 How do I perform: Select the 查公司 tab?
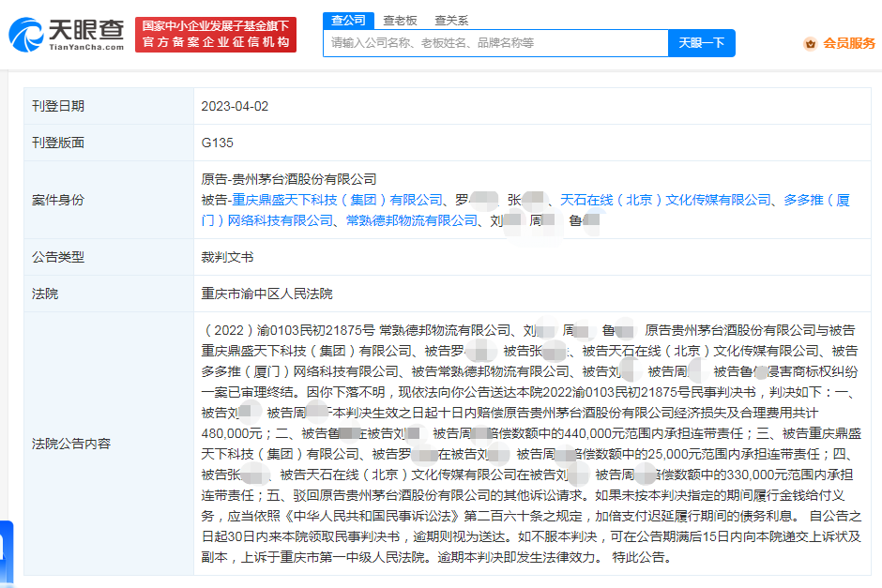(x=348, y=21)
